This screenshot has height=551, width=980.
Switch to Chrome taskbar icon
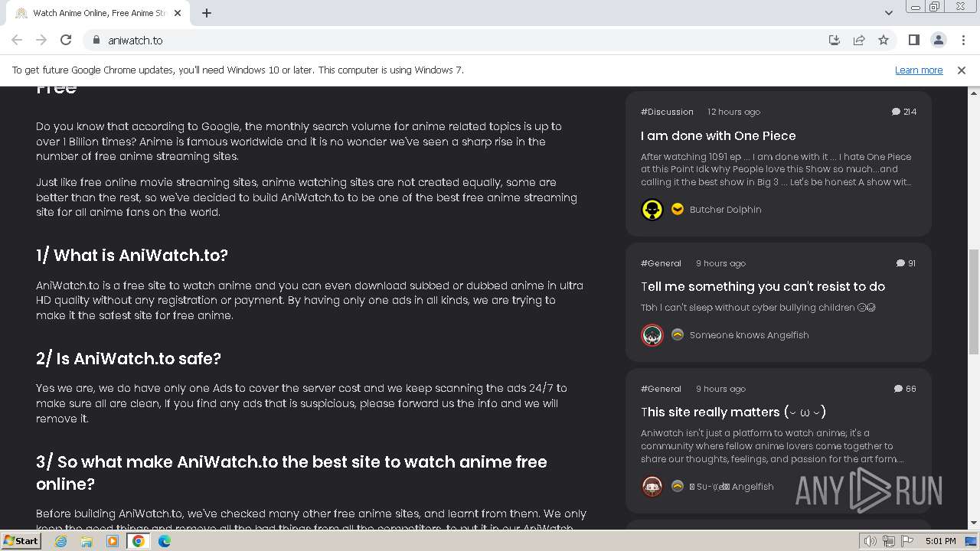[139, 541]
